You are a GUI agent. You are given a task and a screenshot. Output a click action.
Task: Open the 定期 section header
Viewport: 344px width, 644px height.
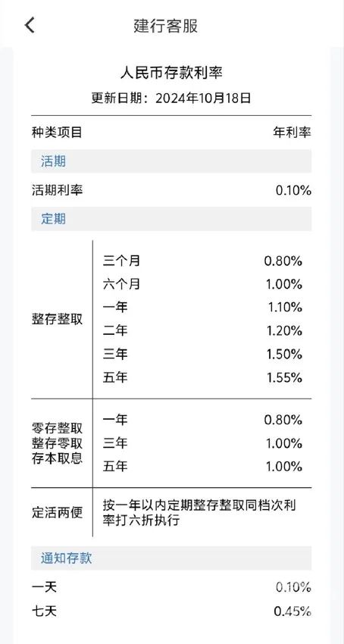pyautogui.click(x=171, y=219)
